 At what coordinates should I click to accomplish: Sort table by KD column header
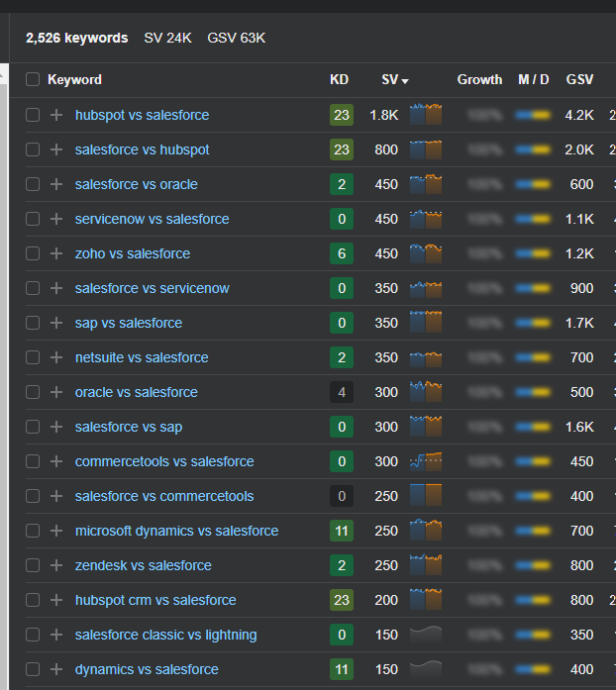click(339, 79)
